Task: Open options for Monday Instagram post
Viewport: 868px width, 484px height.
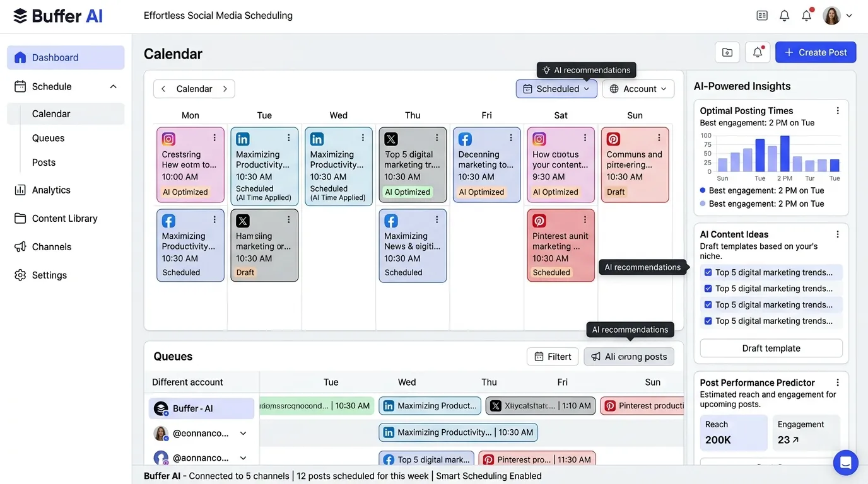Action: [214, 138]
